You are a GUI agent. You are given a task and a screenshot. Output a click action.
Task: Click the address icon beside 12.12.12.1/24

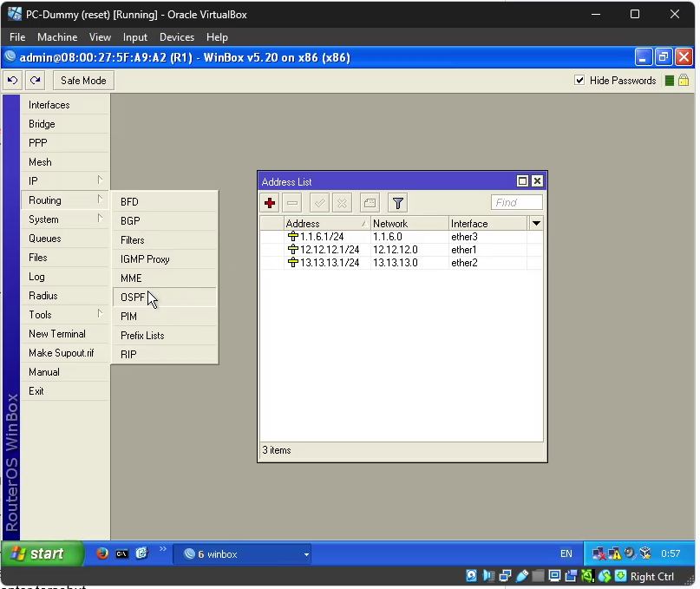pos(293,249)
